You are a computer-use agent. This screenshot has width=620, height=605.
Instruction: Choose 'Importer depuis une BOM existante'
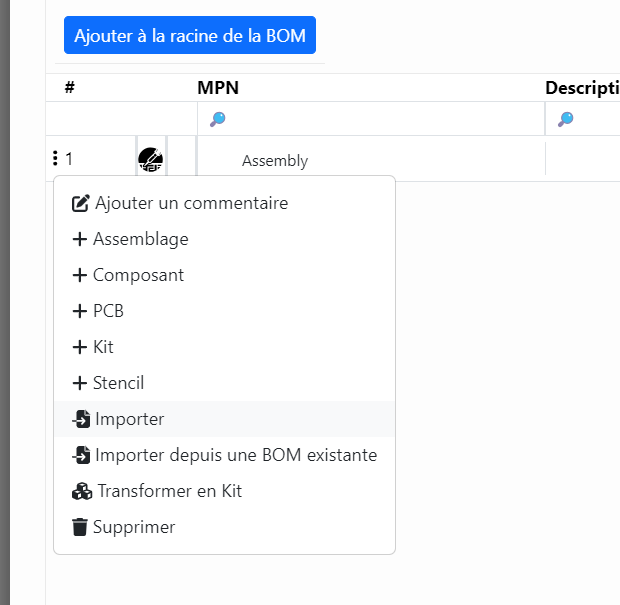click(235, 455)
